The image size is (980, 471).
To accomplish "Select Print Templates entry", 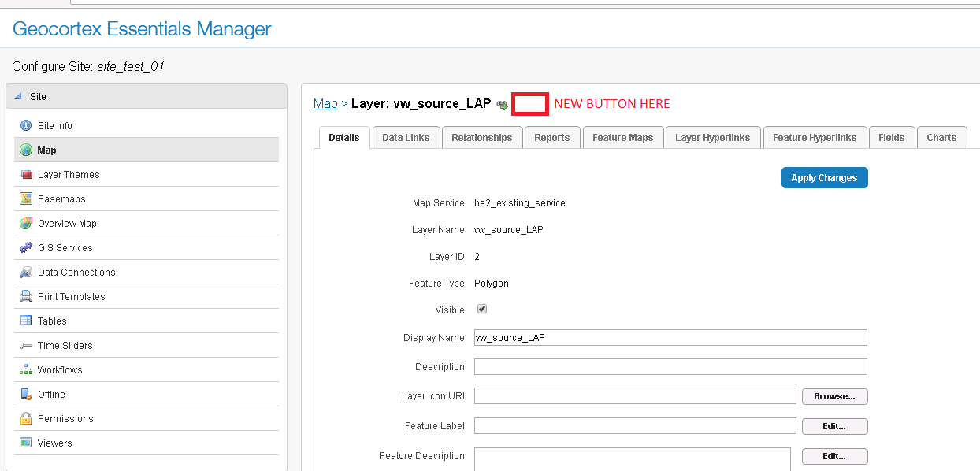I will 147,296.
